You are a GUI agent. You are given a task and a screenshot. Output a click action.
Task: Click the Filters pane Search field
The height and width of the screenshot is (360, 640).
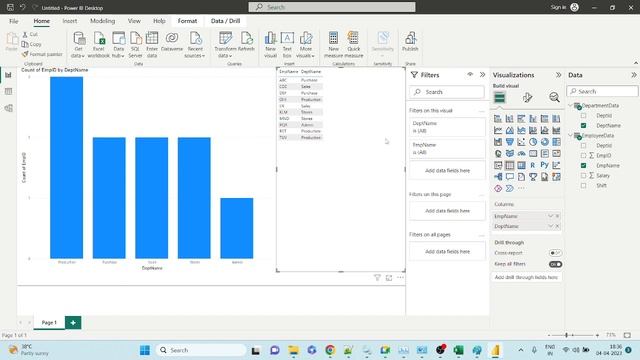(447, 92)
